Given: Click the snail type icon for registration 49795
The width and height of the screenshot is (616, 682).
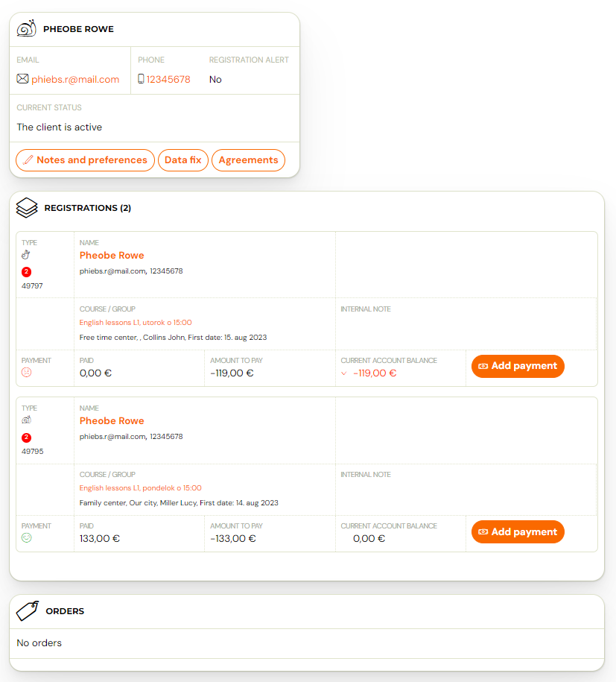Looking at the screenshot, I should click(27, 420).
